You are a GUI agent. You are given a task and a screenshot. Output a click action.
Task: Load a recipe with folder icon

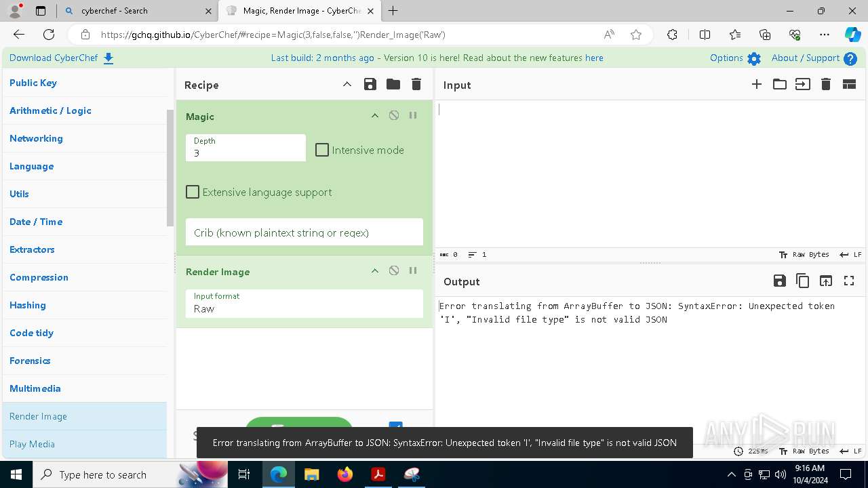coord(393,84)
